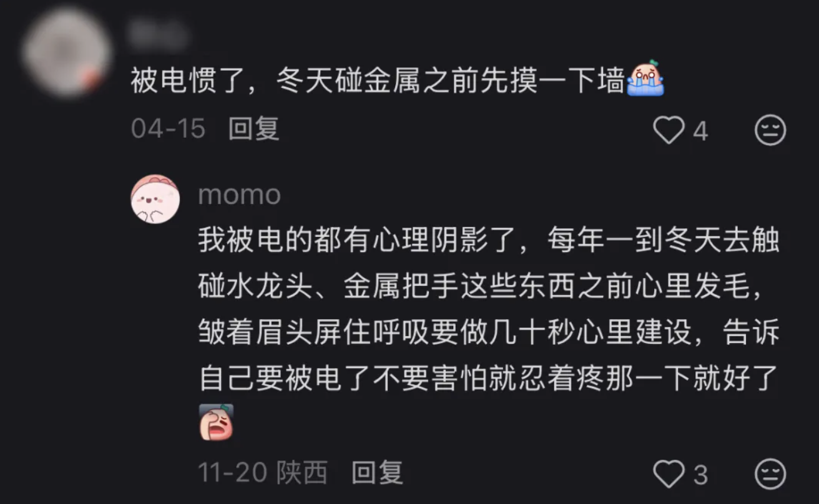Tap the crying emoji after 摸一下墙

pyautogui.click(x=645, y=79)
